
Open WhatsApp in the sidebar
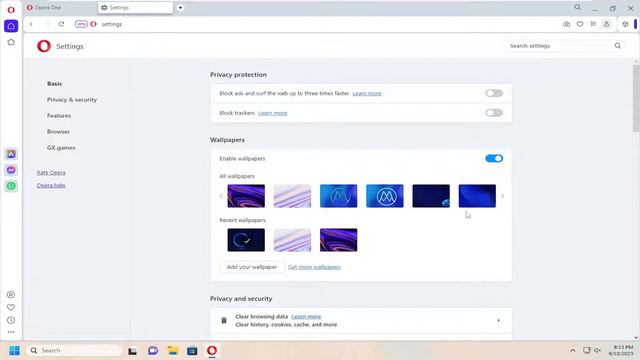click(x=11, y=186)
